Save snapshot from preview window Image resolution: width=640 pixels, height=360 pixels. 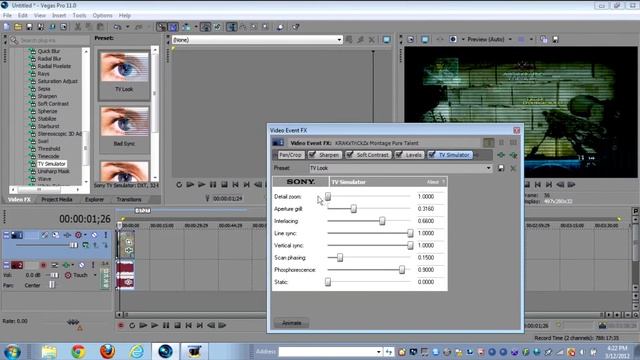(x=556, y=40)
